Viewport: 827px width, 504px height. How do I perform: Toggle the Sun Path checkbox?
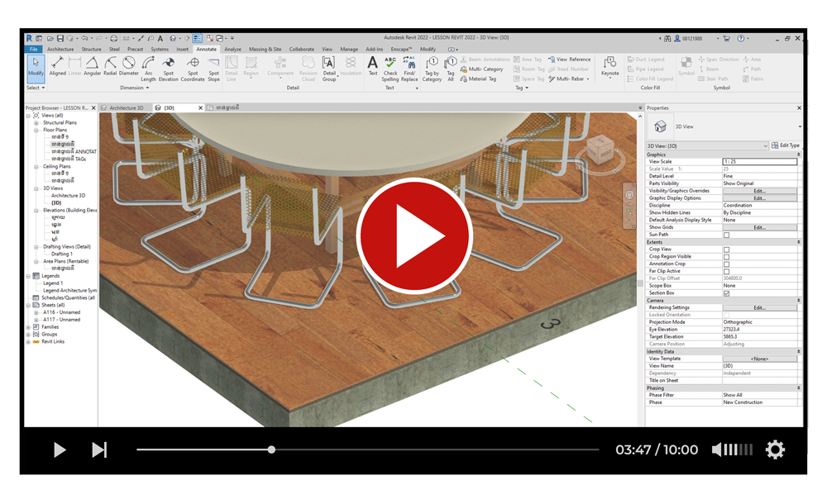(x=727, y=235)
